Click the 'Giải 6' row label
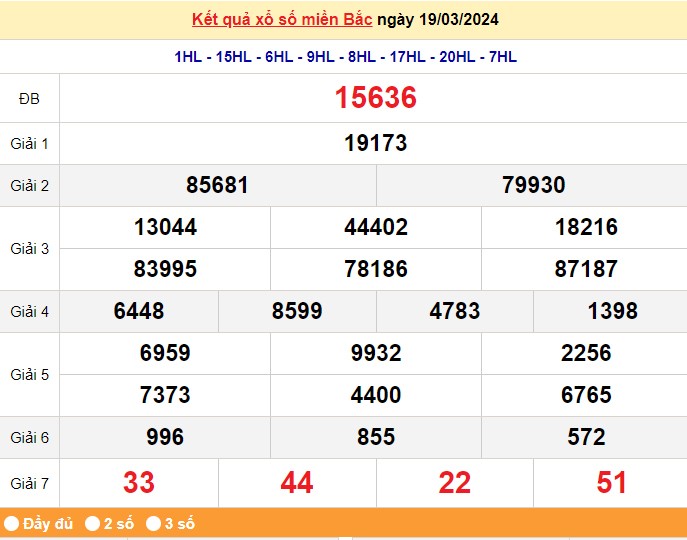This screenshot has width=687, height=540. pos(29,437)
